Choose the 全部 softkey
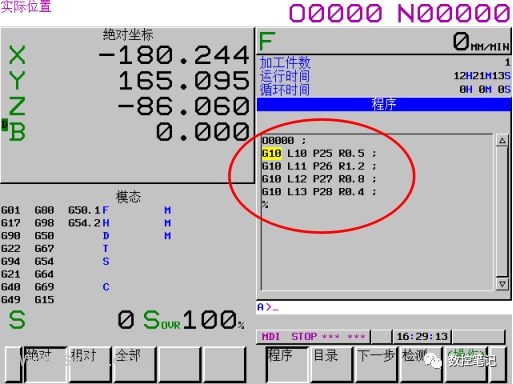Screen dimensions: 513x384 tap(134, 364)
